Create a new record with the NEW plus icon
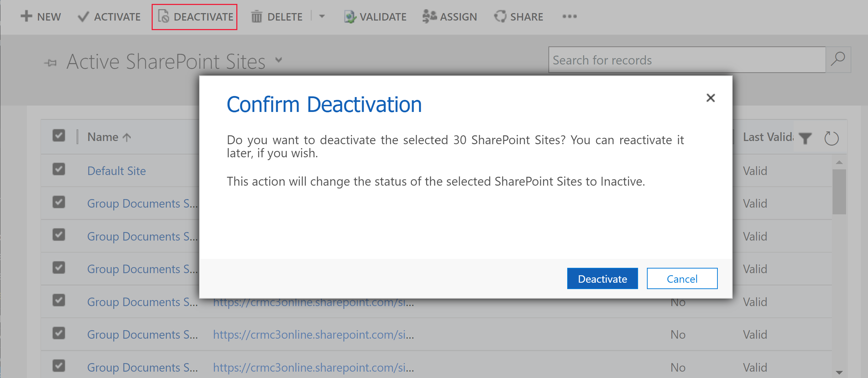The width and height of the screenshot is (868, 378). (x=26, y=16)
